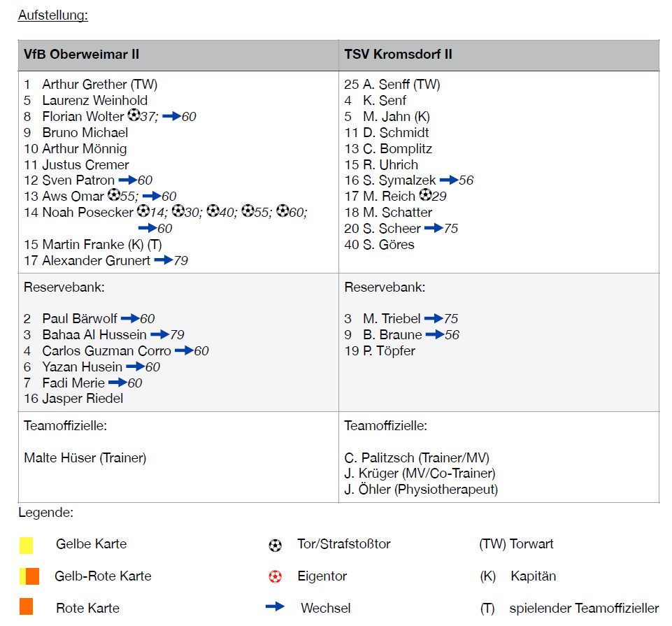Click the goal ball icon beside Florian Wolter
672x626 pixels.
pyautogui.click(x=134, y=116)
